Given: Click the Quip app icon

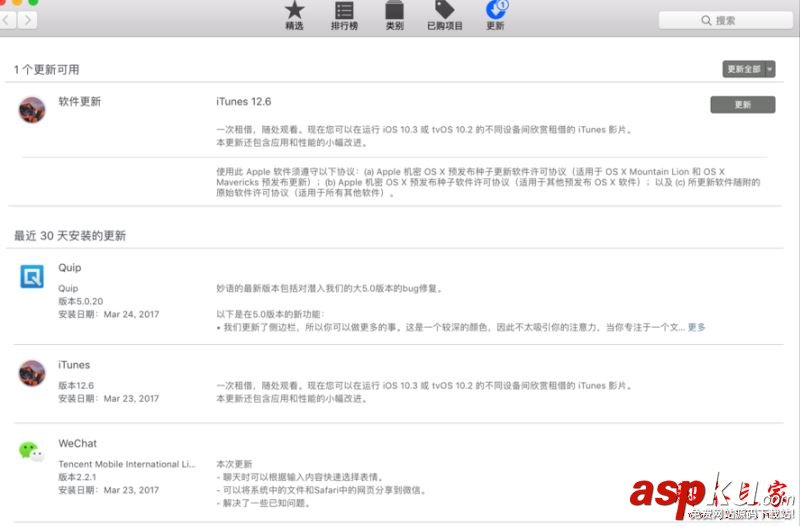Looking at the screenshot, I should click(32, 277).
